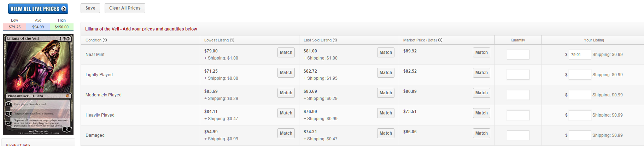Match Near Mint lowest listing price
Screen dimensions: 644x146
pyautogui.click(x=286, y=52)
